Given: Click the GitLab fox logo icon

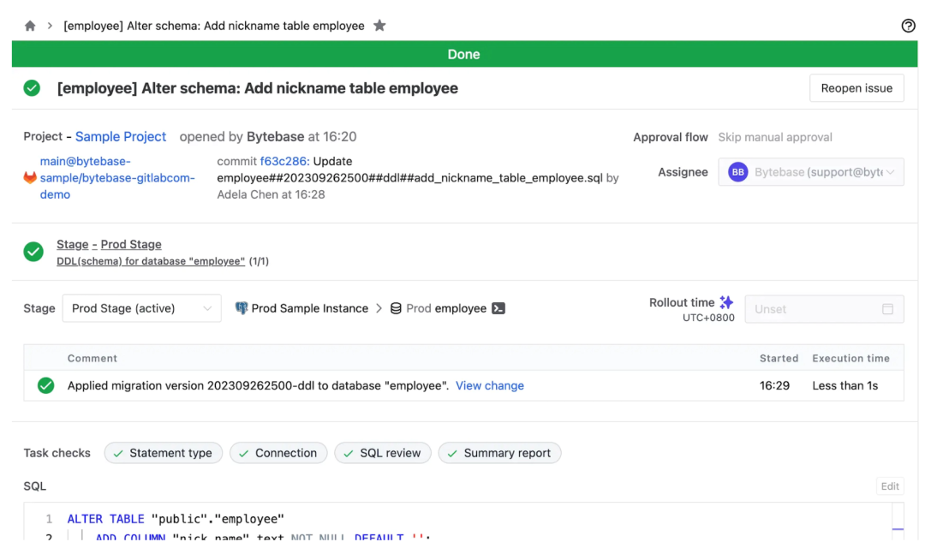Looking at the screenshot, I should point(30,177).
